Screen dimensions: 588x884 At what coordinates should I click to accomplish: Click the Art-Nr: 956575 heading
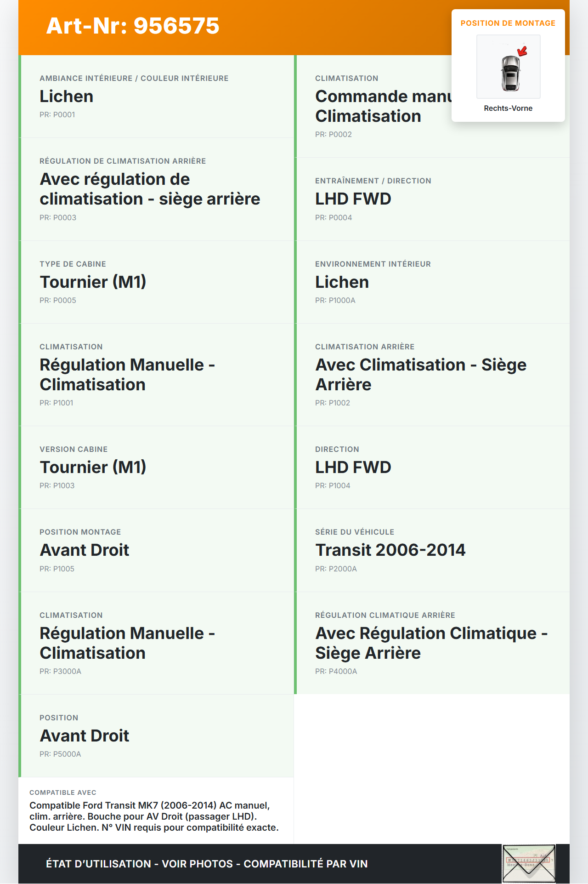tap(133, 26)
